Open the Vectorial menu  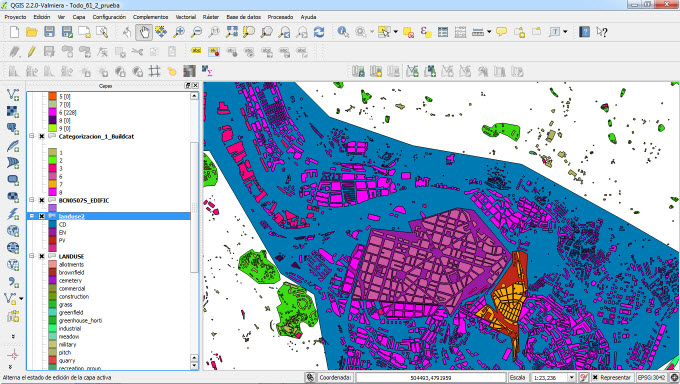click(x=186, y=17)
